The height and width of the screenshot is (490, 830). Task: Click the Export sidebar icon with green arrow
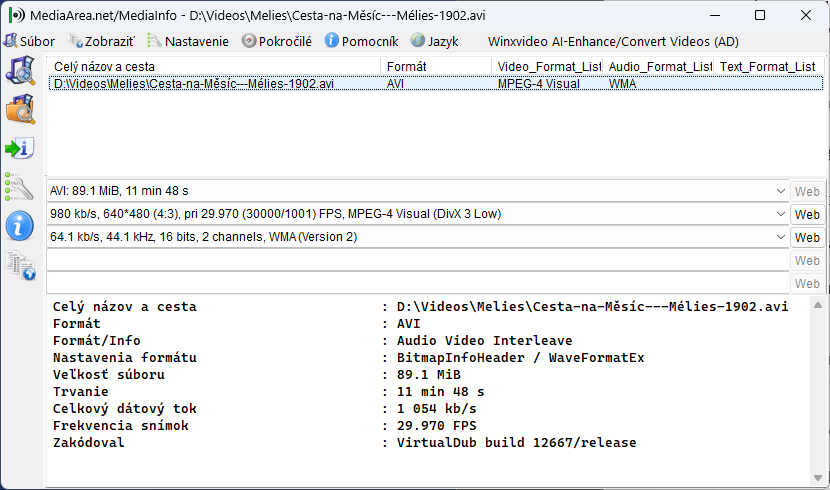click(x=20, y=148)
